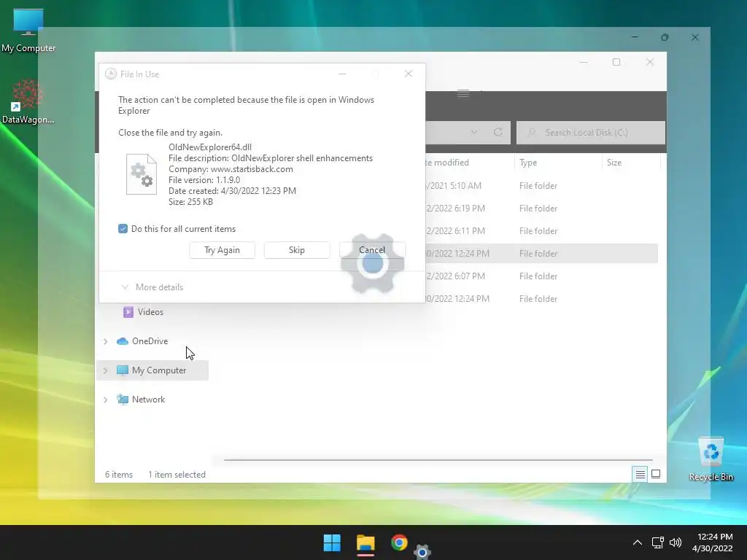Minimize the File In Use dialog
The width and height of the screenshot is (747, 560).
point(342,74)
